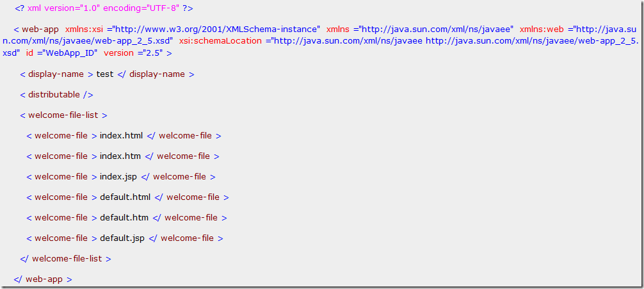The image size is (644, 289).
Task: Click the default.html welcome file value
Action: click(x=125, y=197)
